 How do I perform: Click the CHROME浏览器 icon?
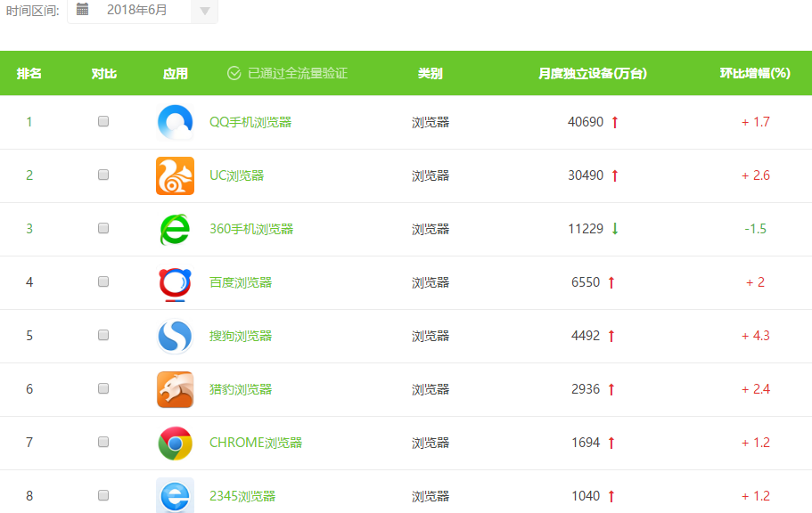click(175, 444)
